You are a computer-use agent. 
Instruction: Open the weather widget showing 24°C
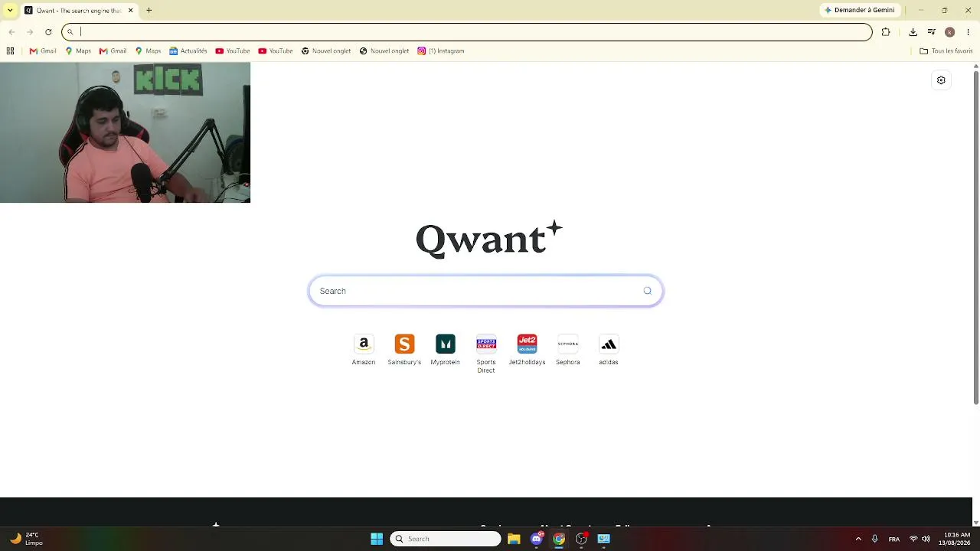pos(24,539)
